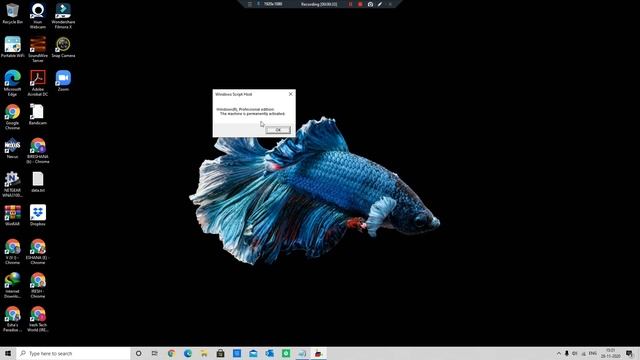Viewport: 640px width, 360px height.
Task: Open the Windows Start menu
Action: (x=7, y=353)
